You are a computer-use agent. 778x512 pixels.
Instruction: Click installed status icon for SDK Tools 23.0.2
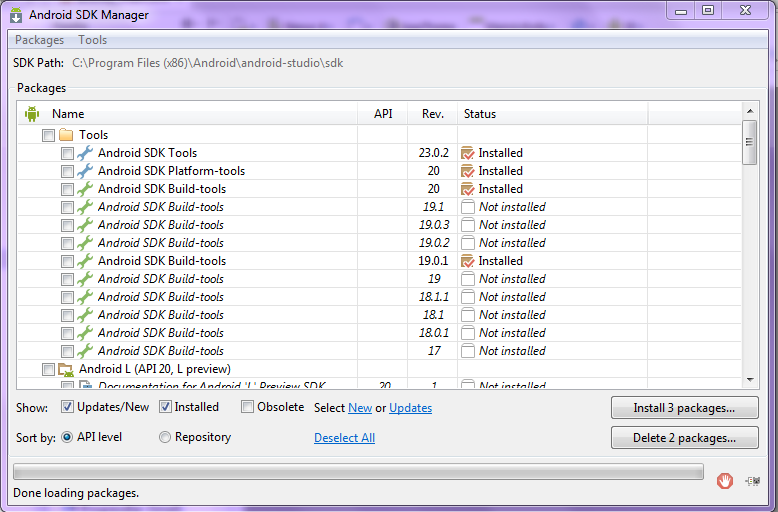tap(467, 153)
